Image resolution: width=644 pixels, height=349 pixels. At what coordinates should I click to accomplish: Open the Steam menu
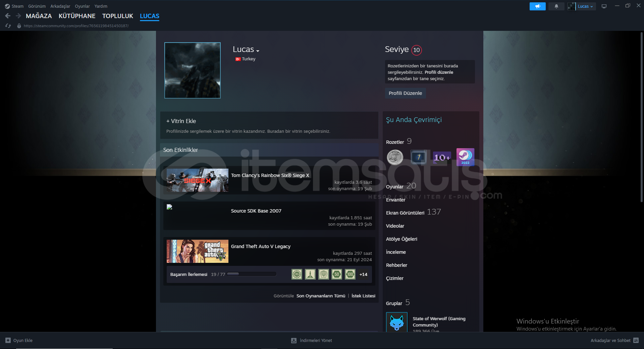tap(17, 6)
